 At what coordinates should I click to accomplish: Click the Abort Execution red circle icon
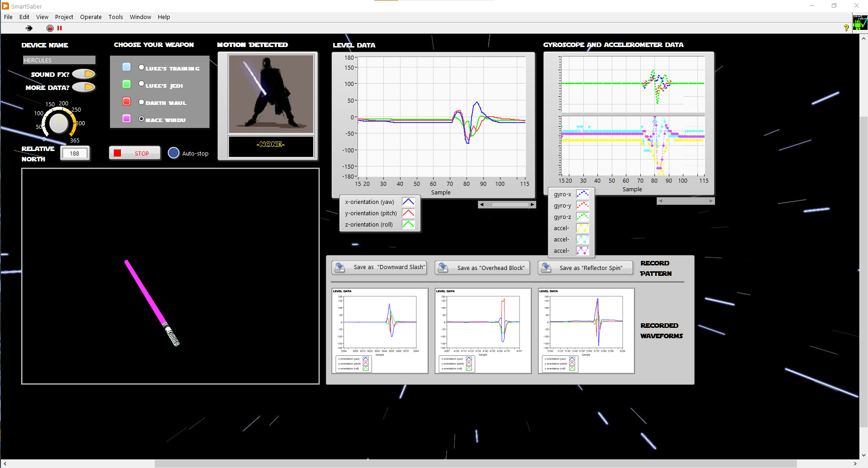click(x=50, y=28)
